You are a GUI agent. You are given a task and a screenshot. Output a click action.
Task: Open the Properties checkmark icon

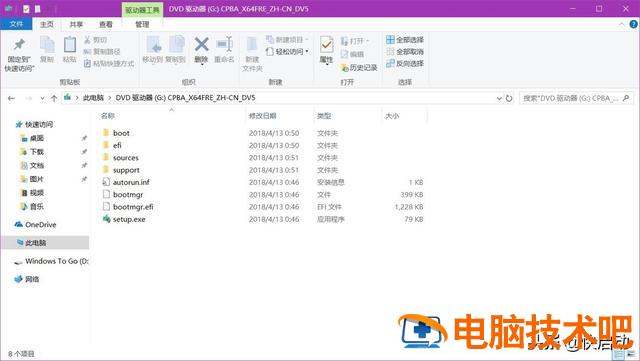click(326, 45)
